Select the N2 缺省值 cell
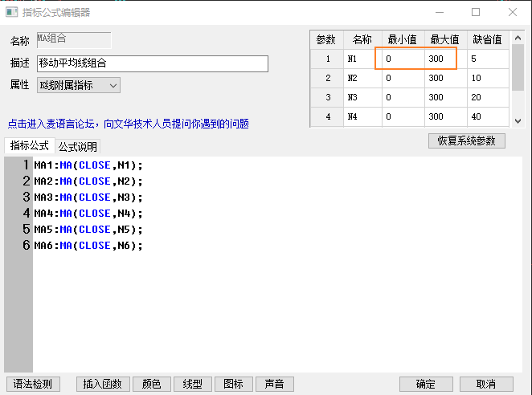The height and width of the screenshot is (395, 532). (x=489, y=78)
